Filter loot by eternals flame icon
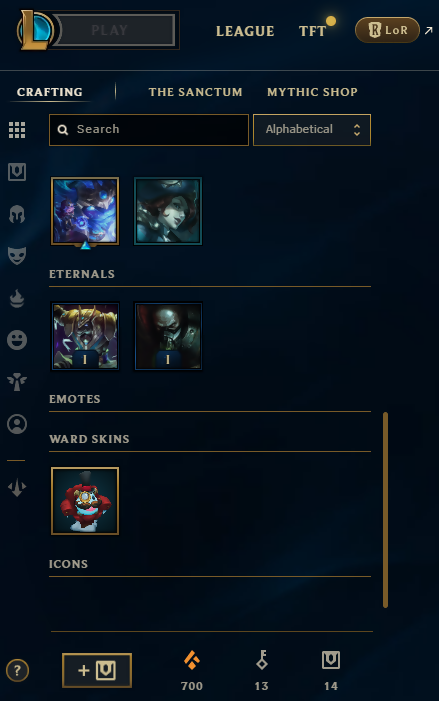The width and height of the screenshot is (439, 701). point(17,298)
